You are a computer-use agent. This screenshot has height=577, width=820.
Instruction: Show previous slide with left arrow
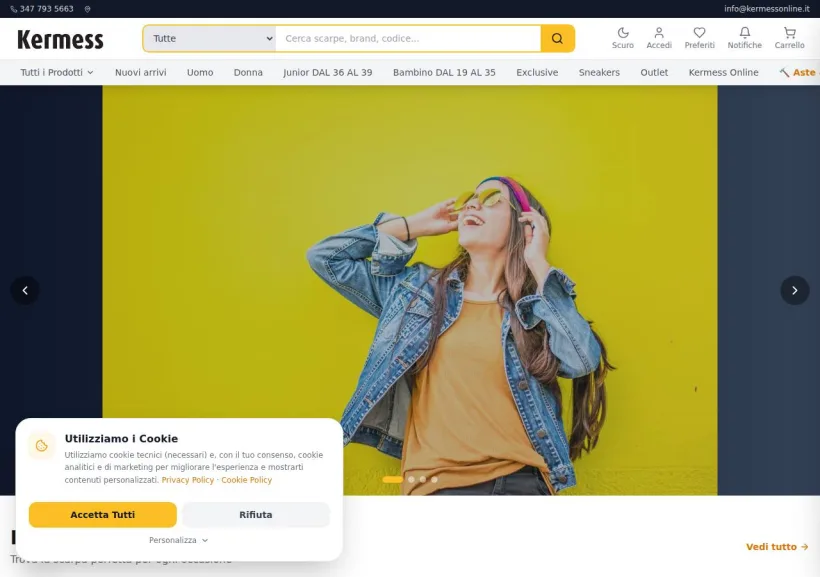pos(25,290)
